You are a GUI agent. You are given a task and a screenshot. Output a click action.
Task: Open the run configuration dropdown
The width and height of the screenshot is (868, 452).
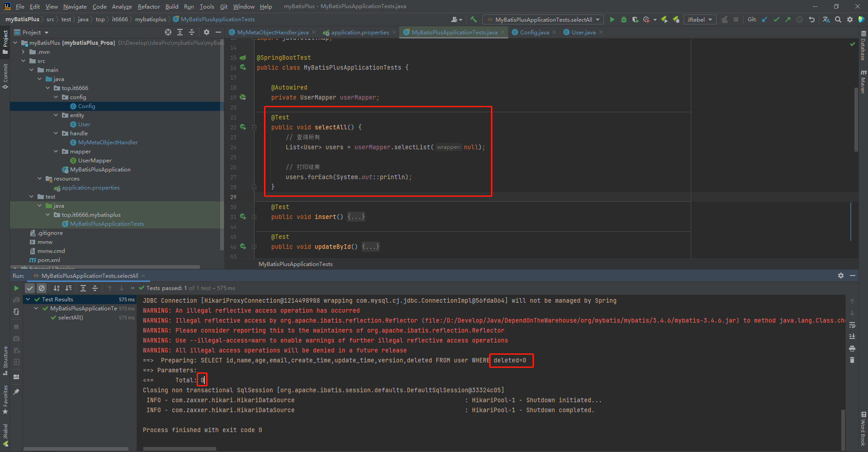[x=543, y=19]
